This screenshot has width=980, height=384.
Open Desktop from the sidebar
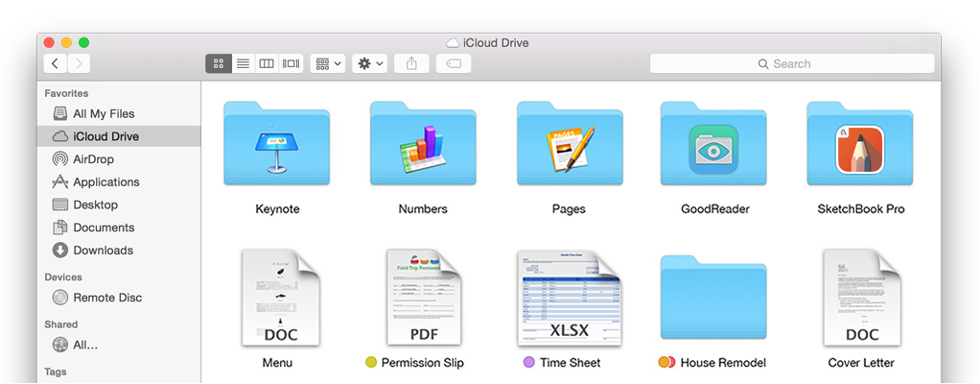pos(119,204)
